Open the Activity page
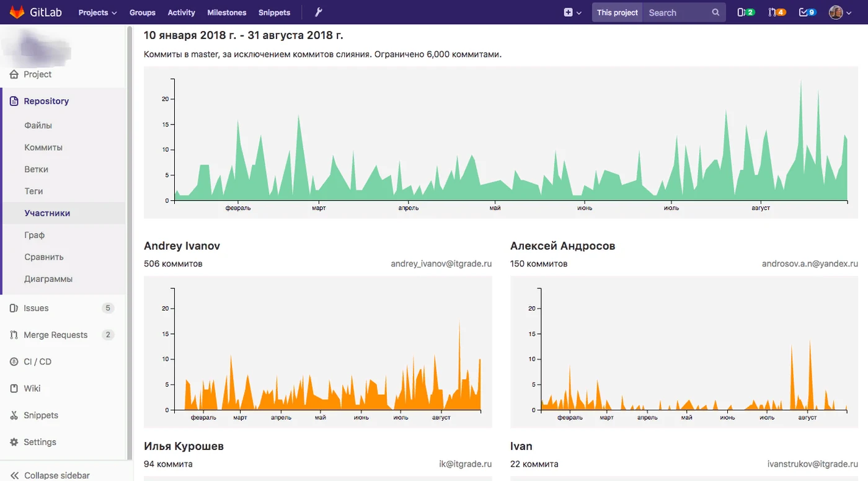 point(182,12)
